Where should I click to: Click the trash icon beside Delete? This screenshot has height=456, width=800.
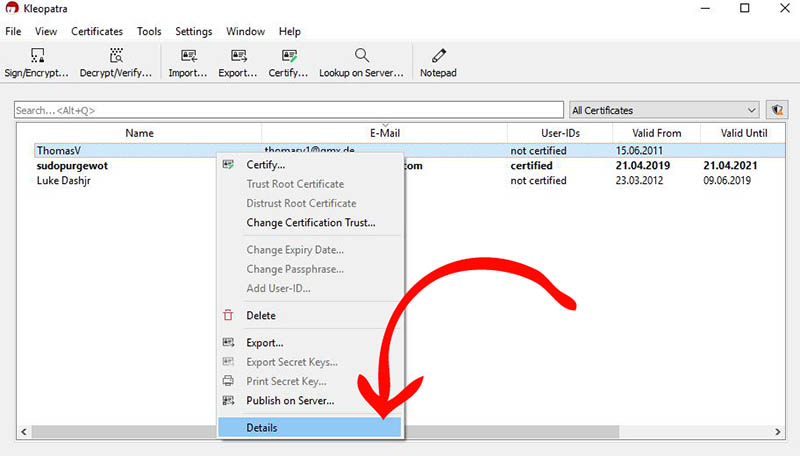pyautogui.click(x=228, y=315)
